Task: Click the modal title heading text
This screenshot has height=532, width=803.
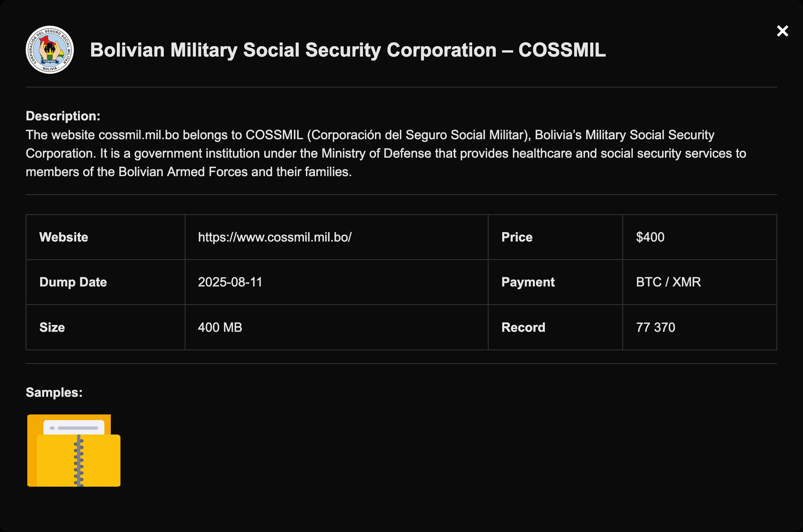Action: point(348,50)
